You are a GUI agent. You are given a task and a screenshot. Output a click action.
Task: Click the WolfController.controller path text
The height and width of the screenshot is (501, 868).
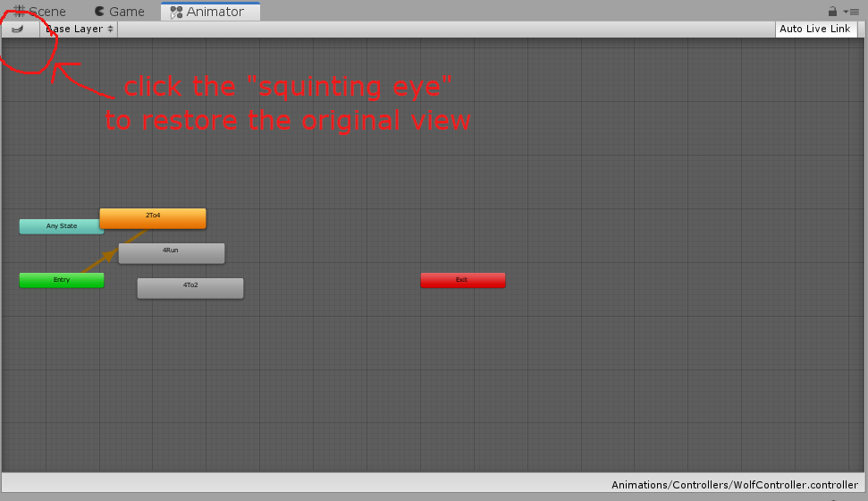pyautogui.click(x=735, y=485)
